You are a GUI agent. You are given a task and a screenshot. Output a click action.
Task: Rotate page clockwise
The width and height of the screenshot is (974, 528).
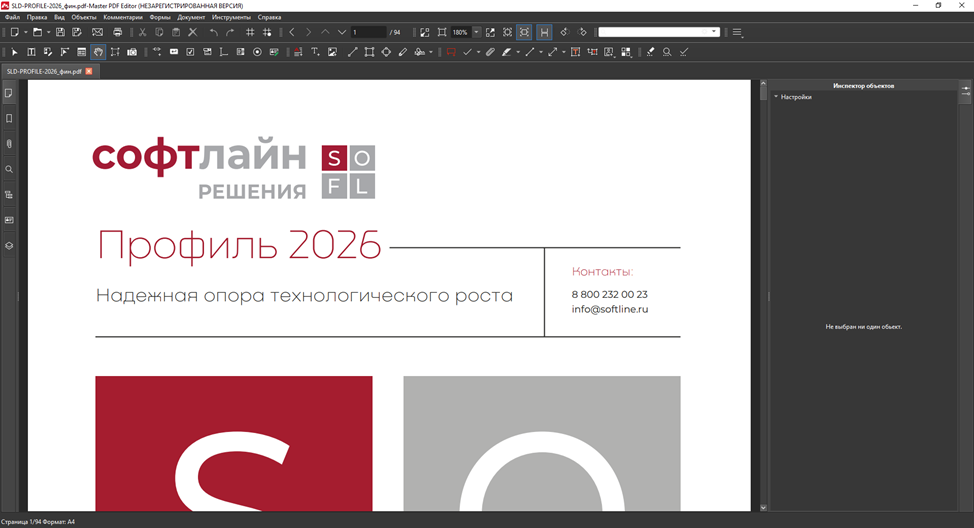582,32
